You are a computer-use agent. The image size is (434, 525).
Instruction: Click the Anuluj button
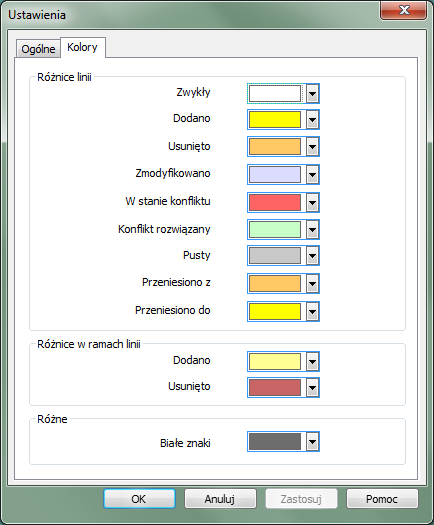pyautogui.click(x=220, y=499)
